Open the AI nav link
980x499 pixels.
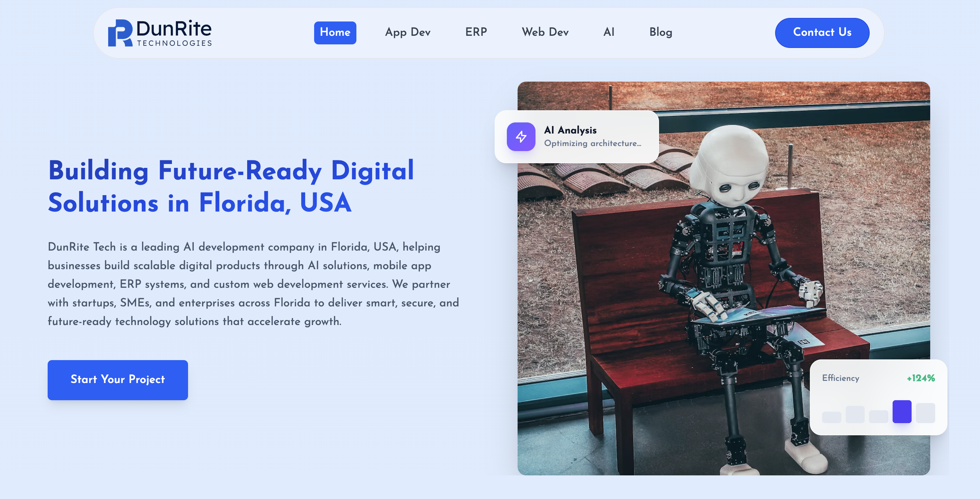coord(609,32)
